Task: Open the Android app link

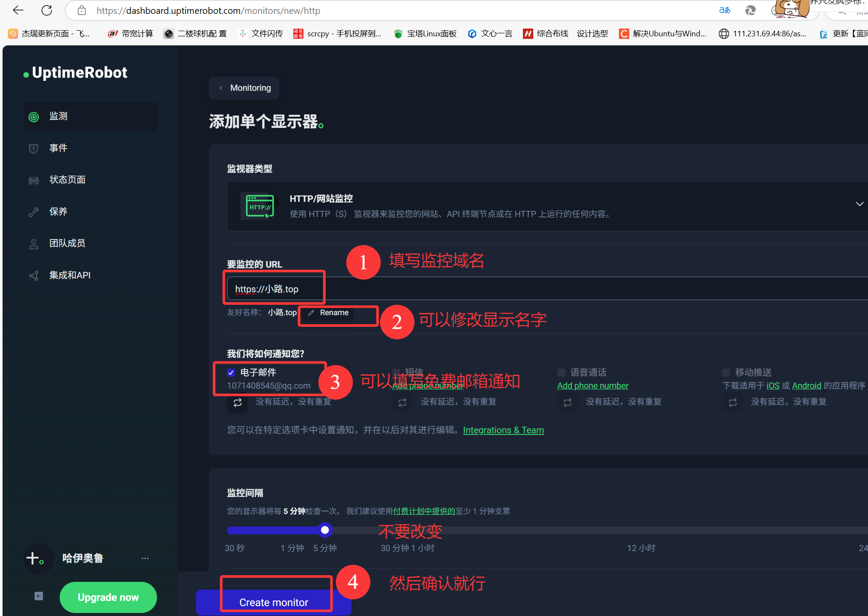Action: [807, 386]
